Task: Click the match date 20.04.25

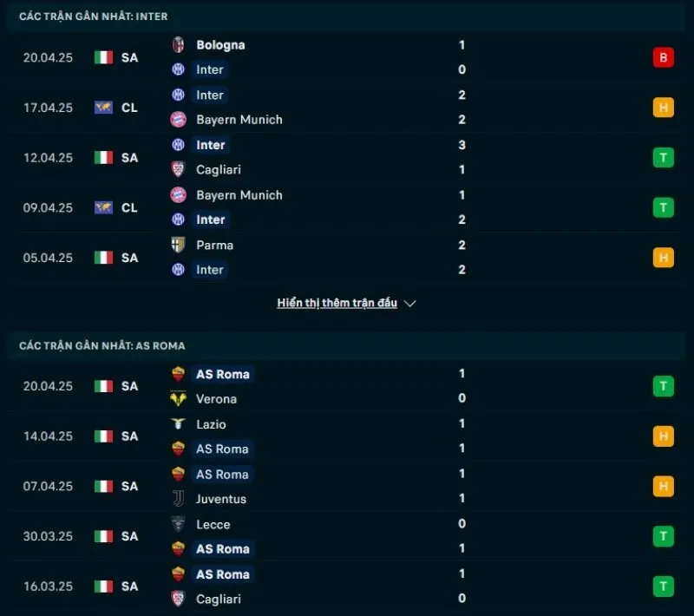Action: [x=47, y=56]
